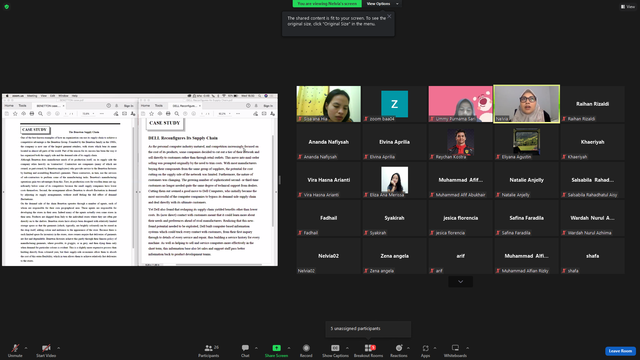Click the divider handle beside shared screen
Screen dimensions: 640x360
tap(280, 180)
